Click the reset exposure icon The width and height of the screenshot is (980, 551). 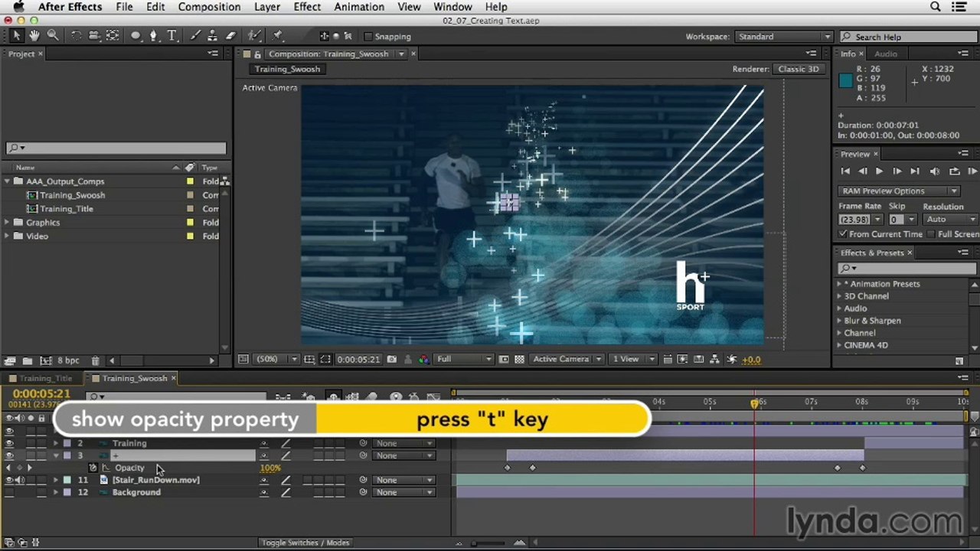pos(732,359)
